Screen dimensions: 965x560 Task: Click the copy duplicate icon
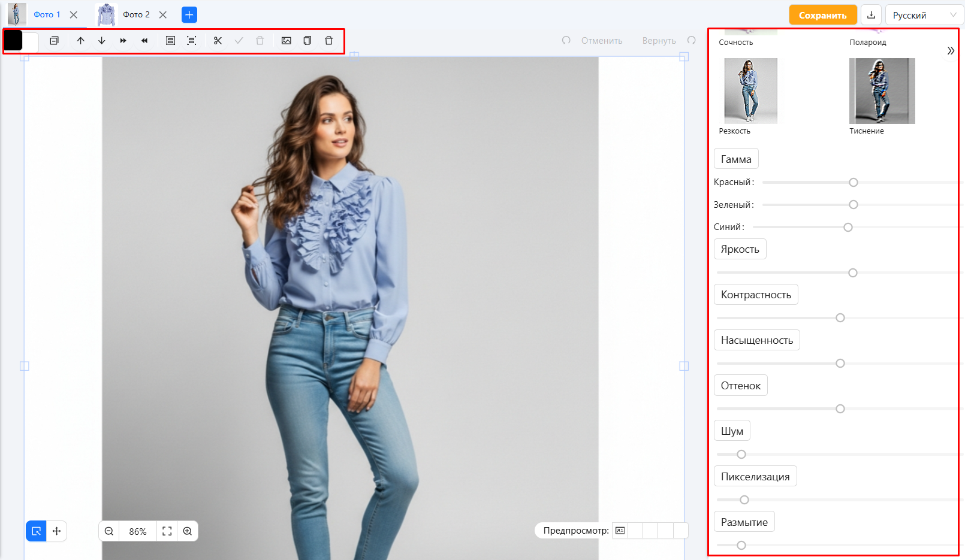307,41
